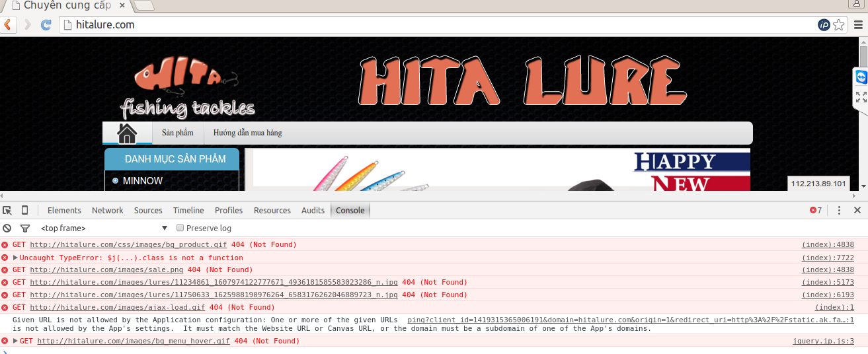Activate the DevTools inspect element icon
The image size is (868, 354).
click(7, 210)
